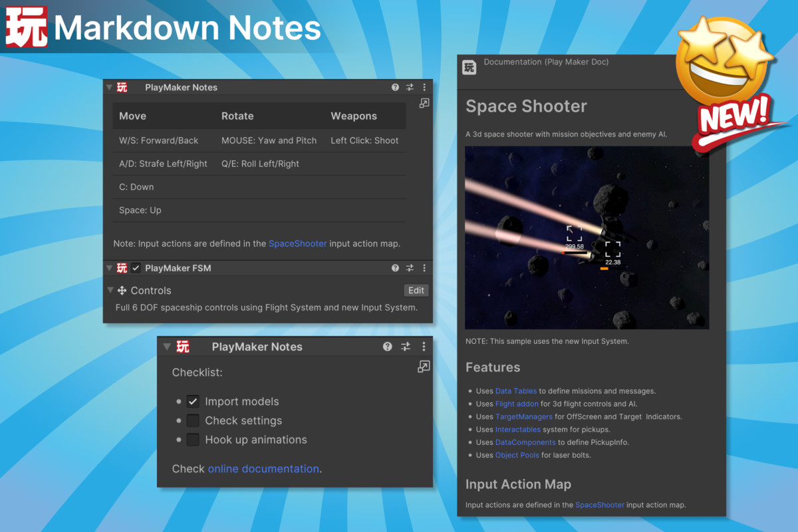Viewport: 798px width, 532px height.
Task: Click PlayMaker logo in checklist Notes header
Action: (x=183, y=346)
